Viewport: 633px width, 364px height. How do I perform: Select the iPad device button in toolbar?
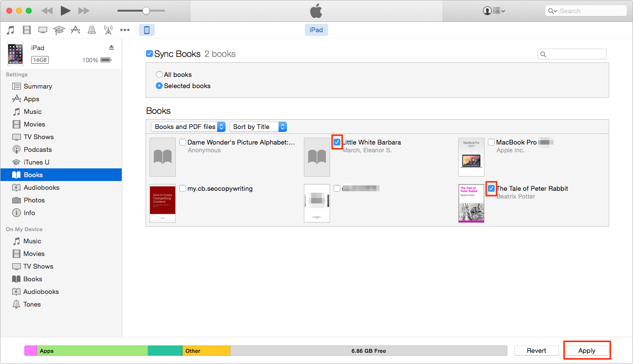coord(147,30)
